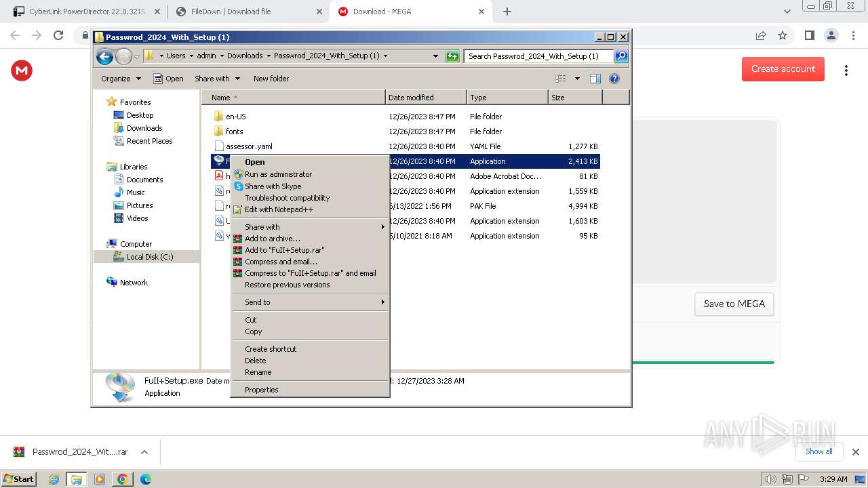868x488 pixels.
Task: Click the Open toolbar button in Explorer
Action: tap(168, 79)
